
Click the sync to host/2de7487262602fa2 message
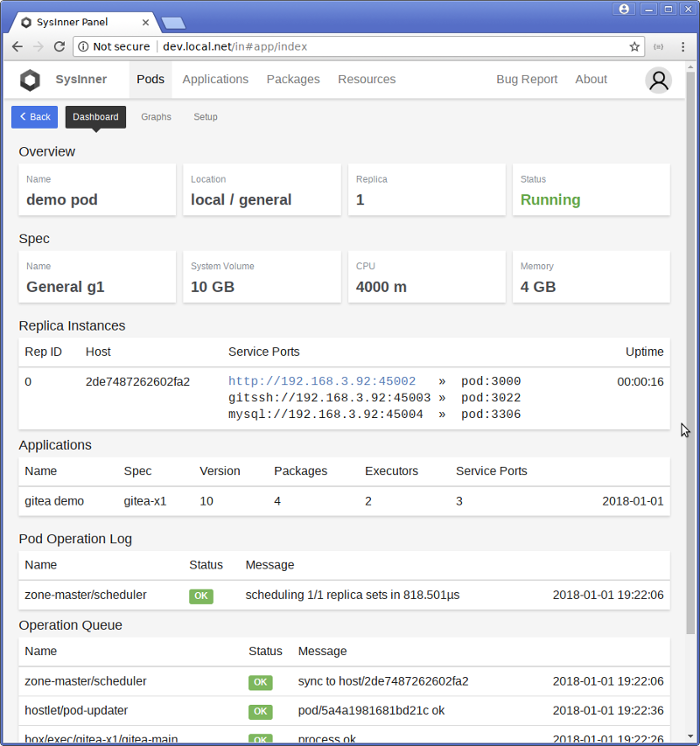[x=383, y=681]
